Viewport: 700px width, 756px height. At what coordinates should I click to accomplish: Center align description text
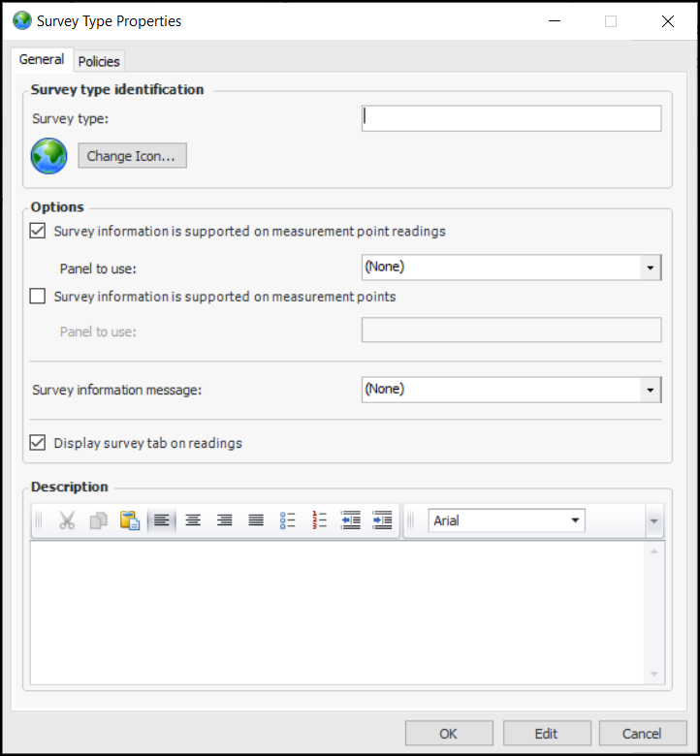[x=193, y=520]
